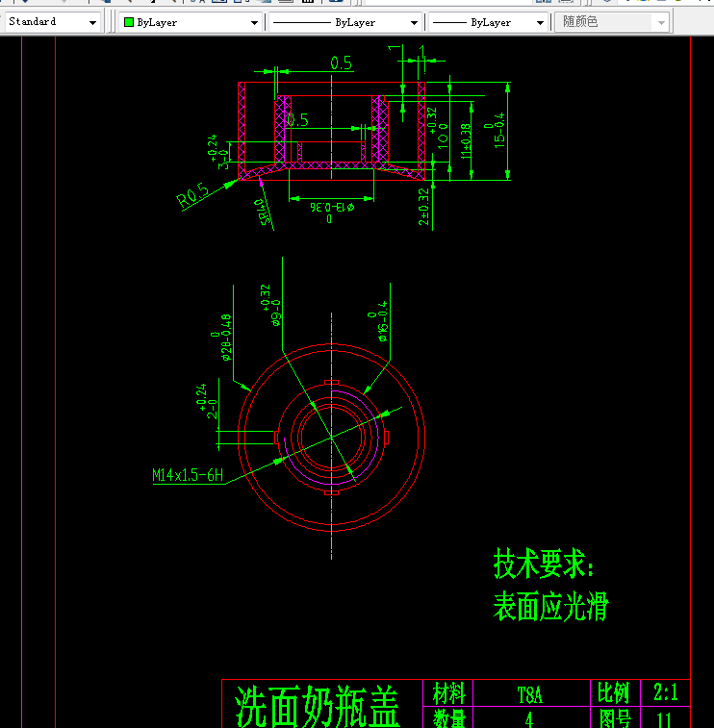
Task: Click the 2:1 scale value
Action: pyautogui.click(x=666, y=692)
